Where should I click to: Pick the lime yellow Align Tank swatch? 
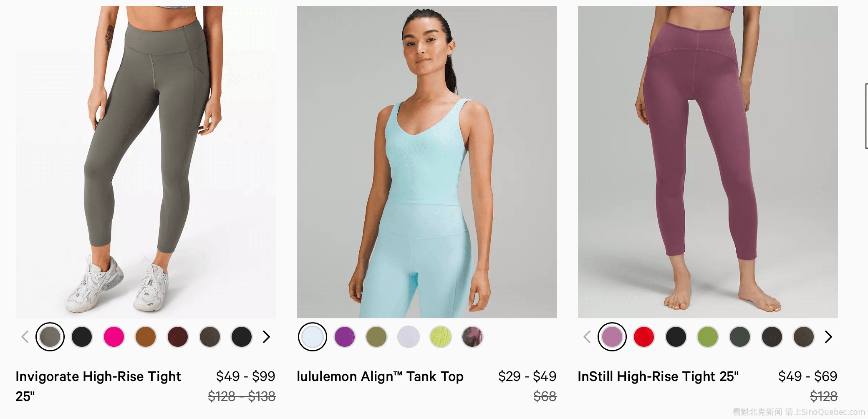coord(441,337)
